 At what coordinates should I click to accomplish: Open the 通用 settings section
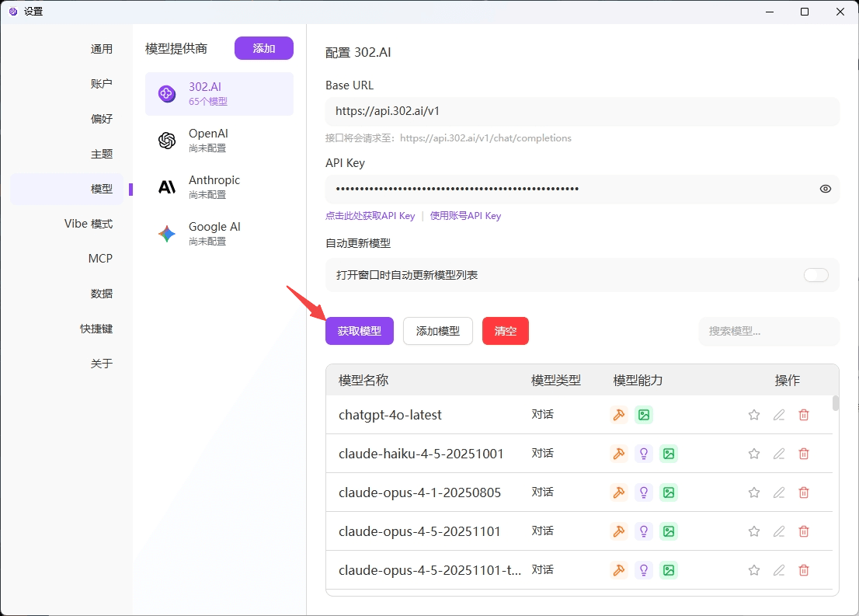click(101, 49)
